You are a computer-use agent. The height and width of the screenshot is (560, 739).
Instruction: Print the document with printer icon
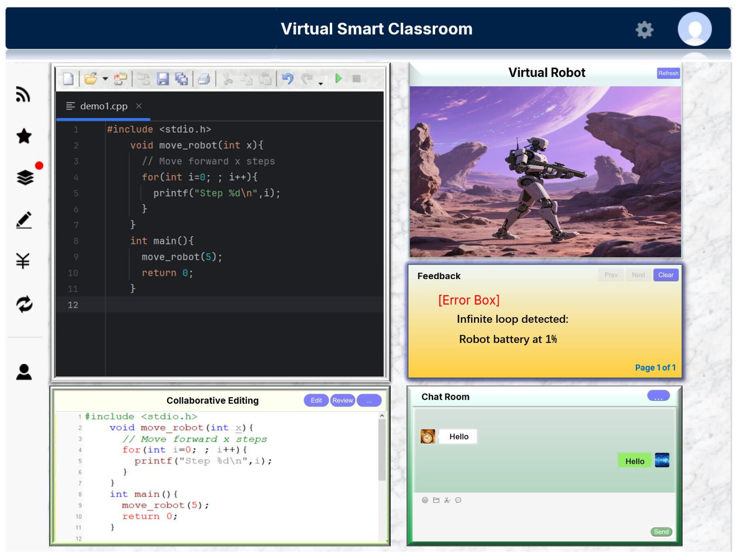204,79
